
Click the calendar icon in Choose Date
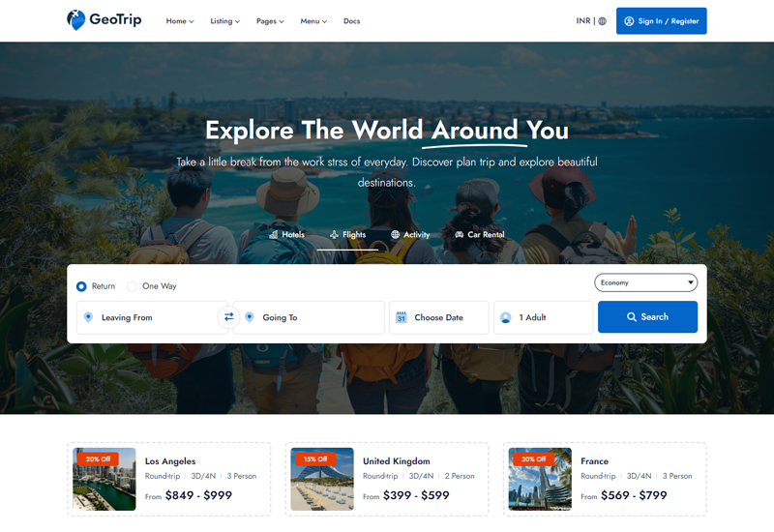click(x=402, y=317)
